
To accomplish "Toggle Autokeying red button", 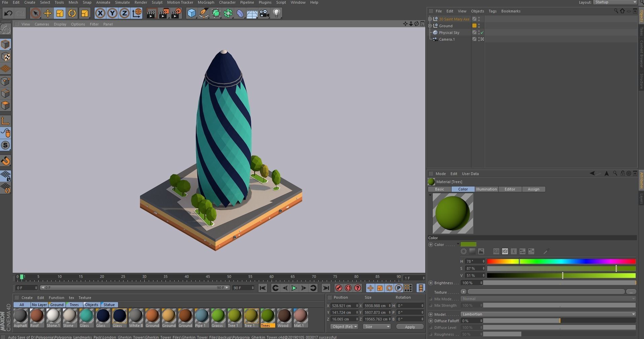I will 348,288.
